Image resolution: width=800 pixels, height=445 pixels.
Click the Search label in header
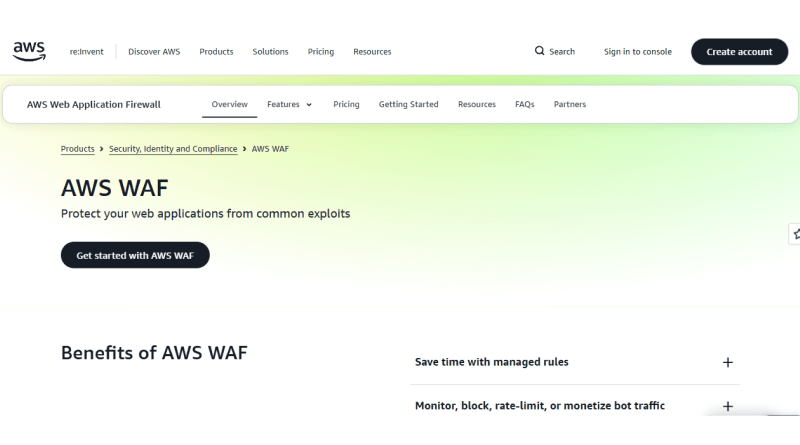562,52
